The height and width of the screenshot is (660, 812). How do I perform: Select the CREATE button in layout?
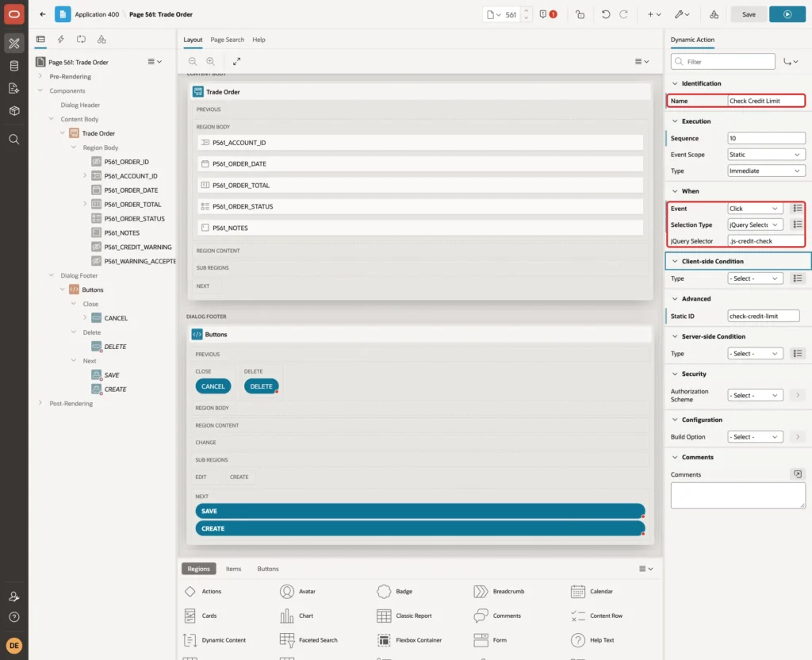coord(420,528)
